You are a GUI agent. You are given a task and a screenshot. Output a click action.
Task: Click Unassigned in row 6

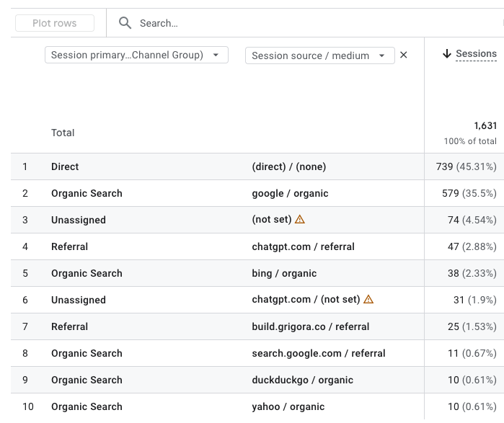pyautogui.click(x=79, y=300)
